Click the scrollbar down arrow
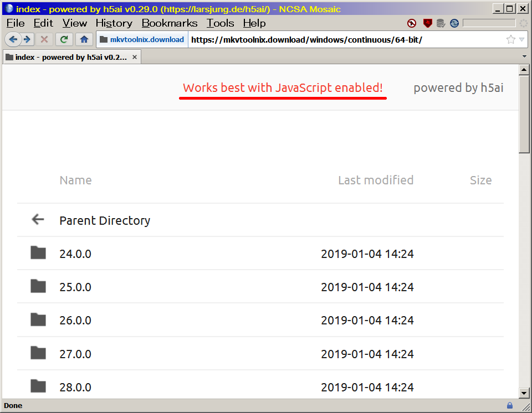 (x=524, y=393)
